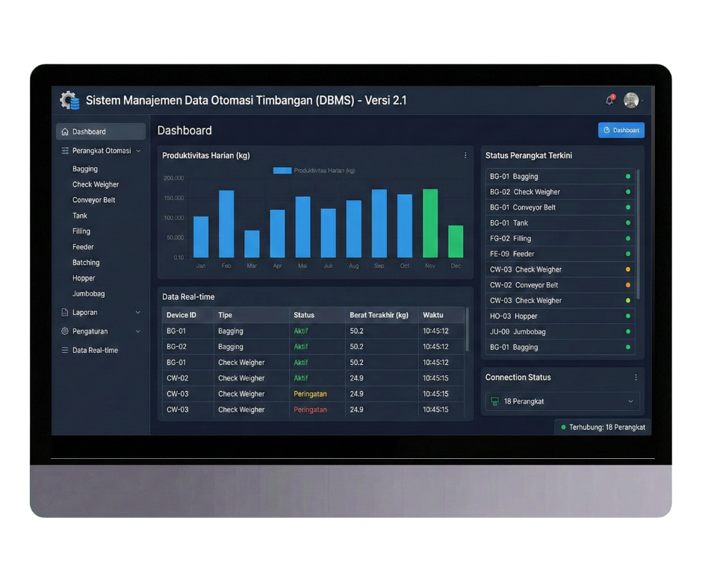
Task: Expand the Laporan menu chevron
Action: pyautogui.click(x=138, y=313)
